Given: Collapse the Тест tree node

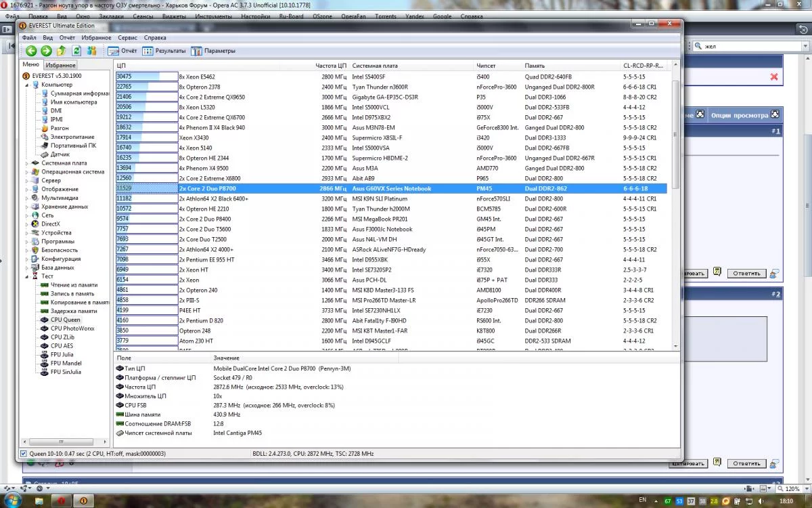Looking at the screenshot, I should coord(27,276).
